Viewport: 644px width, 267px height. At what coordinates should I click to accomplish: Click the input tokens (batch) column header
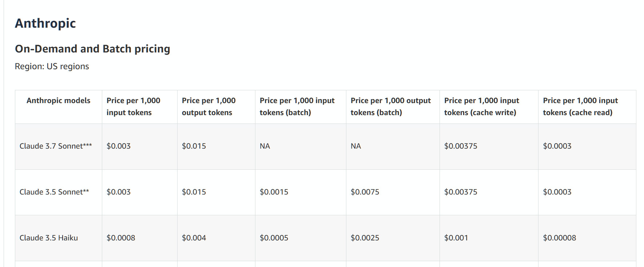pos(297,106)
